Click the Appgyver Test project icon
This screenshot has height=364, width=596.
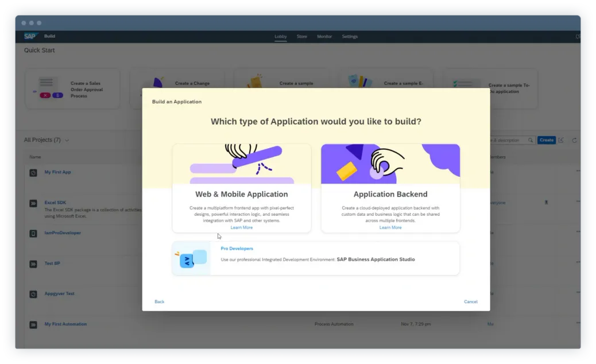(x=33, y=295)
